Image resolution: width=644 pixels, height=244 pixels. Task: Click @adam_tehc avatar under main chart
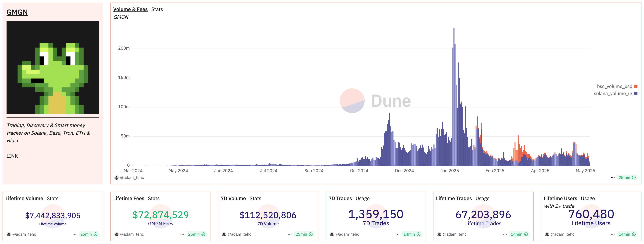coord(117,178)
